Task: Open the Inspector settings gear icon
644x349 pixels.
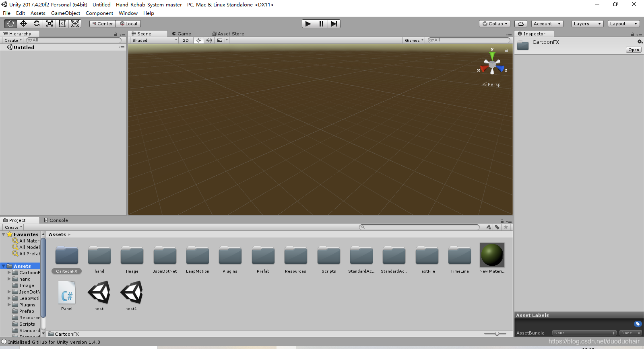Action: (x=640, y=42)
